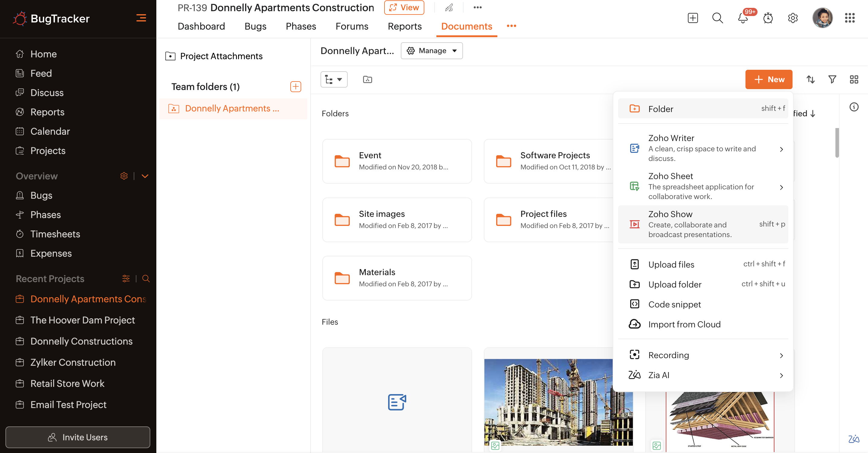Screen dimensions: 868x453
Task: Open the notifications bell icon
Action: tap(743, 18)
